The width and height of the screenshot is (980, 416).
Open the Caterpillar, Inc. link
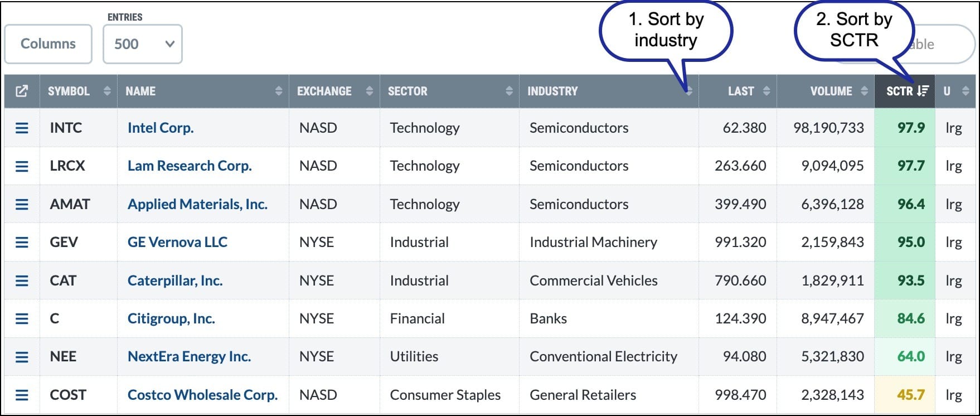(x=175, y=280)
